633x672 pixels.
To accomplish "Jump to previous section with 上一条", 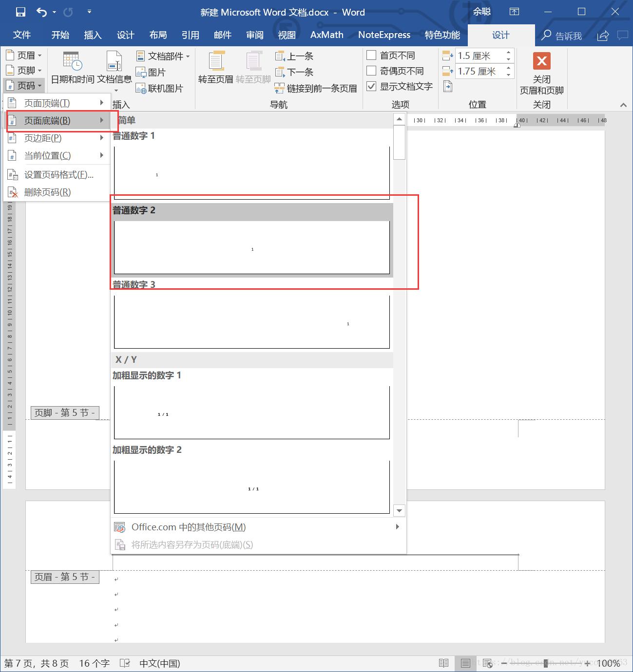I will [x=294, y=56].
